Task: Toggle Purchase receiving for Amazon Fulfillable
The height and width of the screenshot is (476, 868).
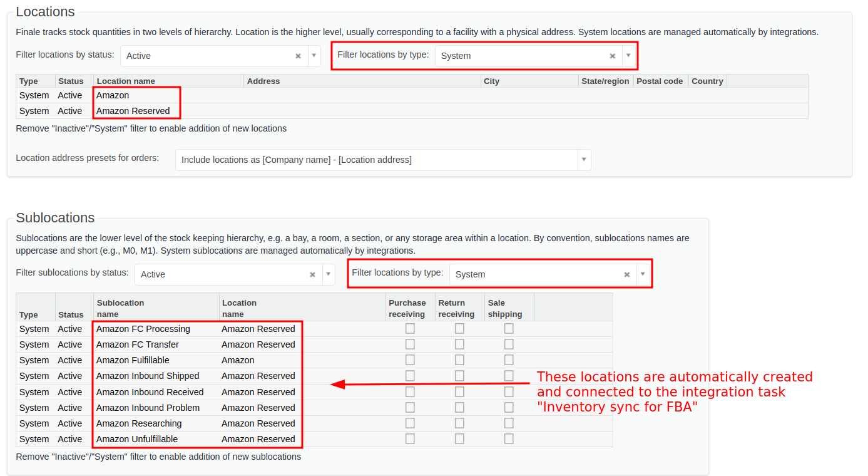Action: 410,360
